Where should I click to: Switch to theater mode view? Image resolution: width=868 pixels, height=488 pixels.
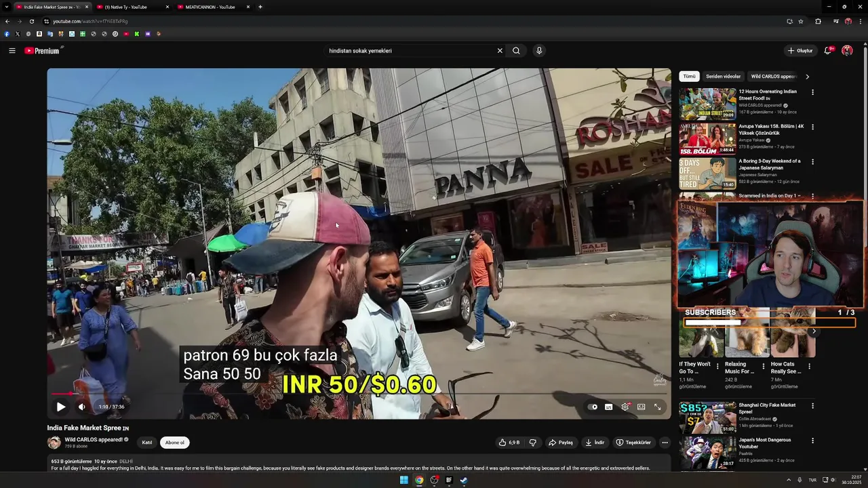pyautogui.click(x=641, y=407)
